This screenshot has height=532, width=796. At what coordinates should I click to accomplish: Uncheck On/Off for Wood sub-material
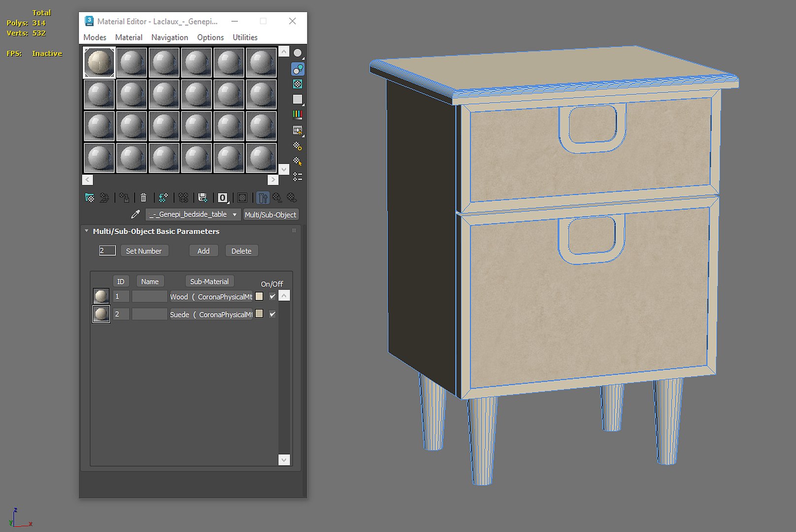pyautogui.click(x=272, y=297)
